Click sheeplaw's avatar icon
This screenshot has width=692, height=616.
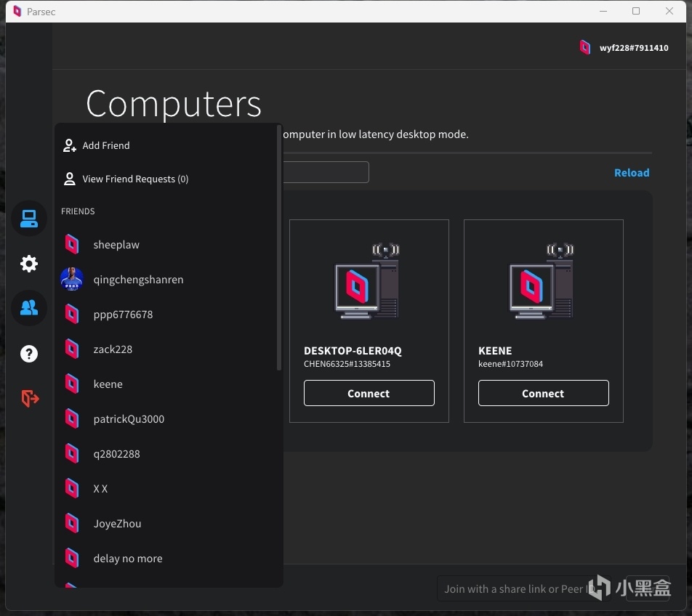(x=72, y=244)
